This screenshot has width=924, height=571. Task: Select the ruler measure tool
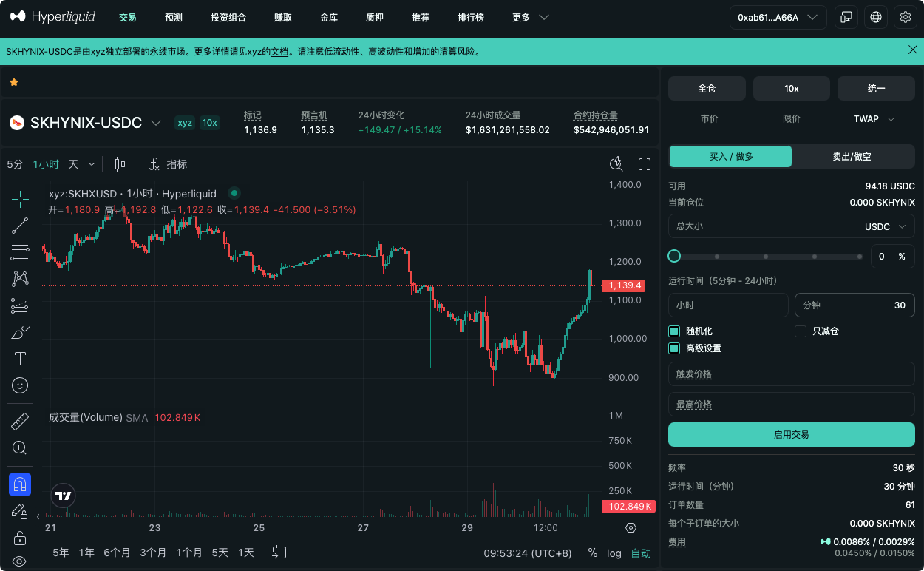[20, 422]
